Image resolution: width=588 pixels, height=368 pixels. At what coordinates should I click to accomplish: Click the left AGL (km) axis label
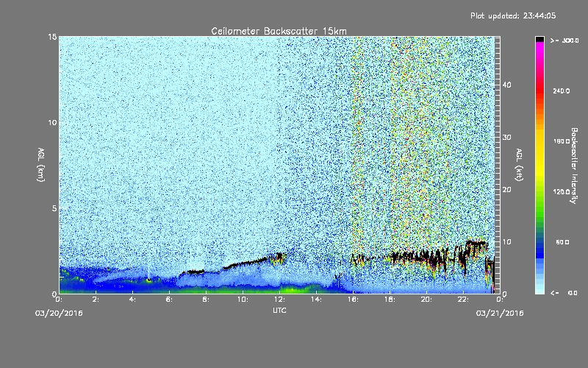41,164
